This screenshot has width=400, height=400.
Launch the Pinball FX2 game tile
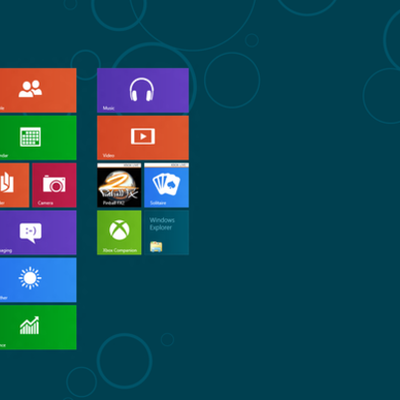click(x=119, y=185)
